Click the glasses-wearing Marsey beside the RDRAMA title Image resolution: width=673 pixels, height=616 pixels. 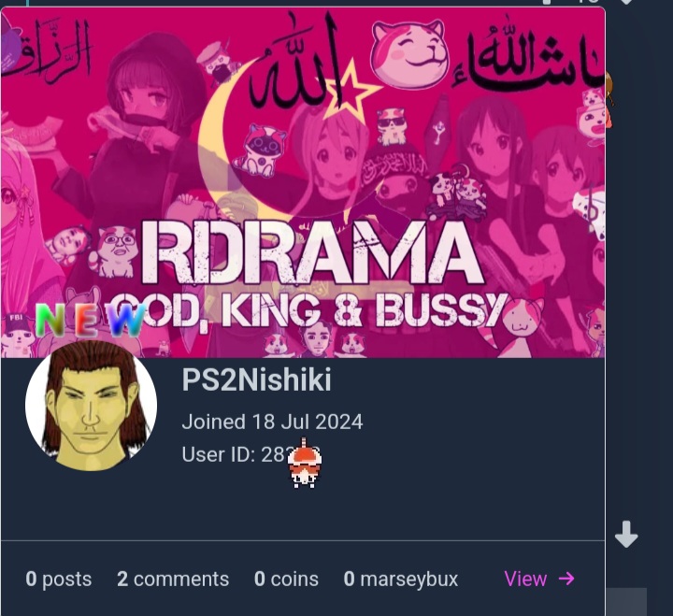[x=115, y=251]
